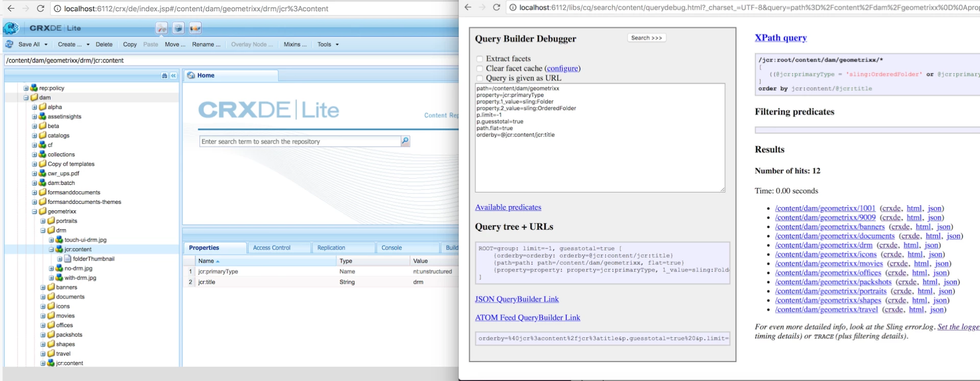980x381 pixels.
Task: Expand the portraits folder node
Action: point(43,221)
